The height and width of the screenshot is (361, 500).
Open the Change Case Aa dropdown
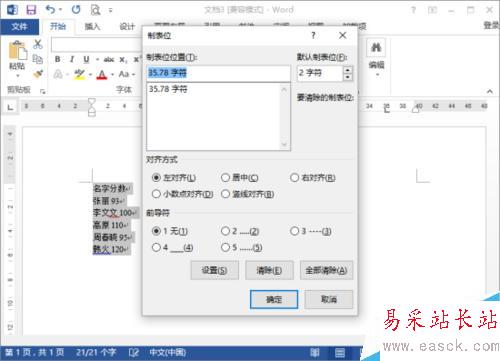click(127, 74)
